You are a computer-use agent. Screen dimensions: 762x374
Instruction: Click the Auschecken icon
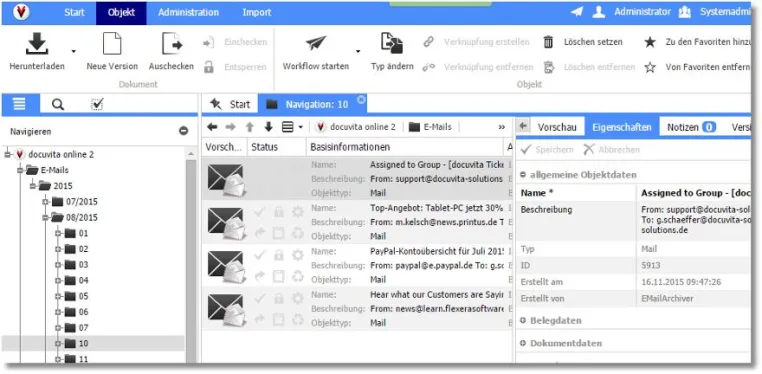click(x=172, y=44)
